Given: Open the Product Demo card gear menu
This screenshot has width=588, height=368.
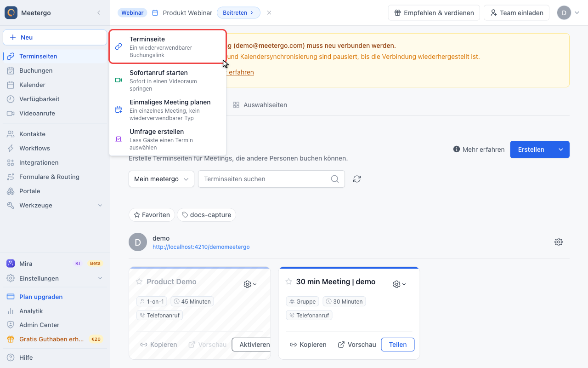Looking at the screenshot, I should click(x=250, y=284).
